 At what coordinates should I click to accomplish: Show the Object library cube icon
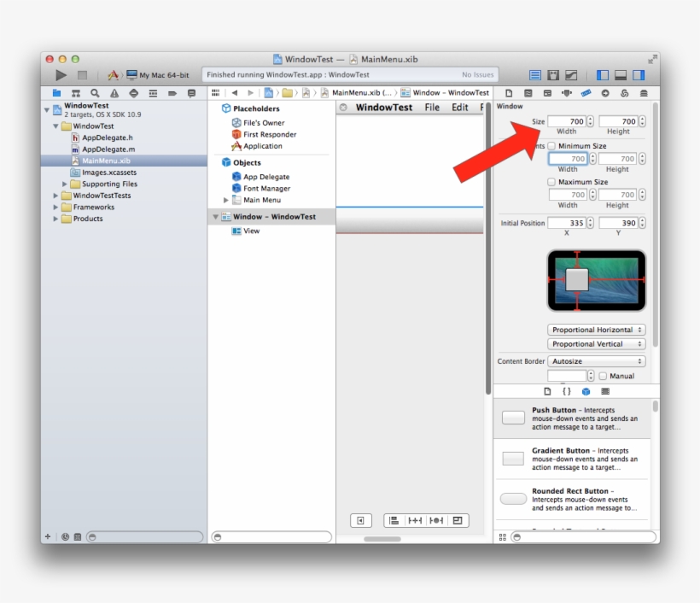point(586,391)
